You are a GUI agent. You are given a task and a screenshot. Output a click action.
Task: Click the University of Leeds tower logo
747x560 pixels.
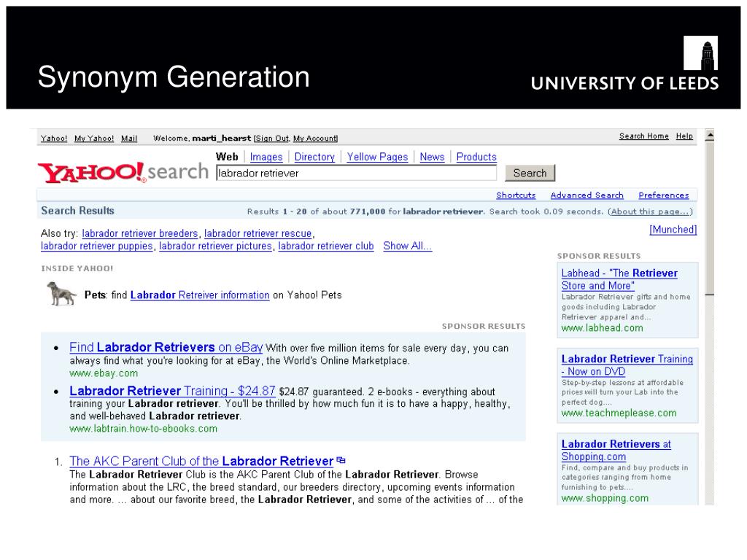click(700, 52)
